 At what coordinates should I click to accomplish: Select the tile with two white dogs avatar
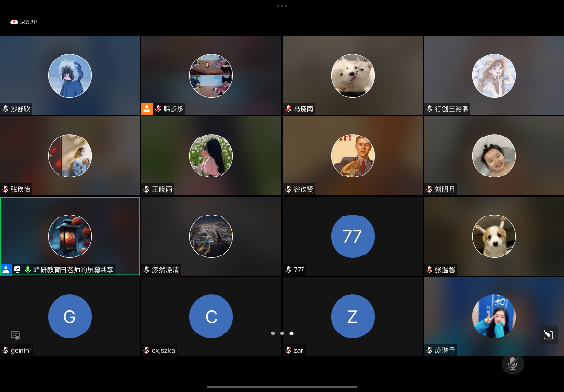click(x=352, y=75)
